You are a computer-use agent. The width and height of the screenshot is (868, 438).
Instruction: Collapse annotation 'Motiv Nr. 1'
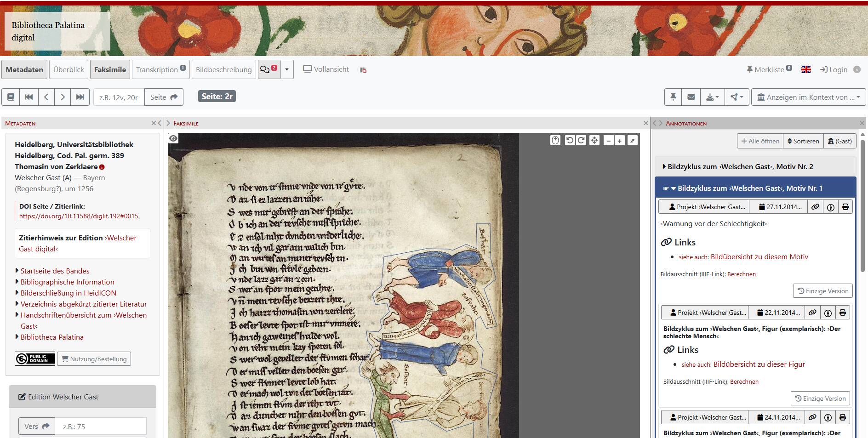pos(755,188)
